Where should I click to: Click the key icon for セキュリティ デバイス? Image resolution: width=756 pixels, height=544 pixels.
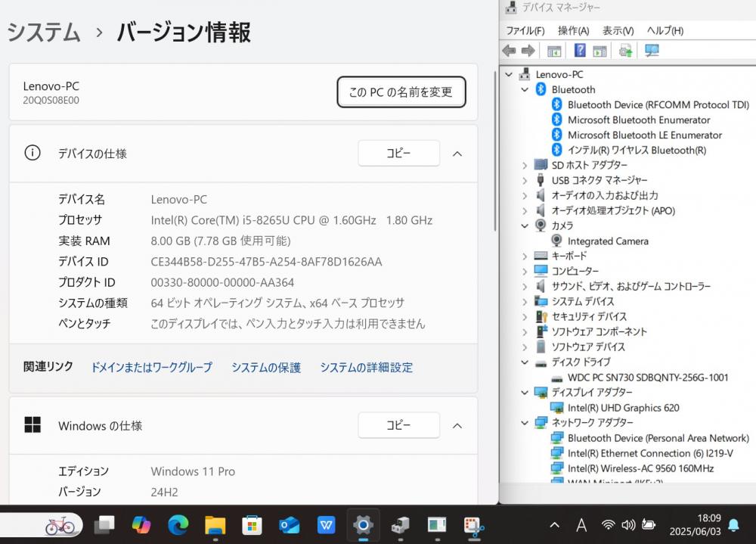[x=541, y=316]
